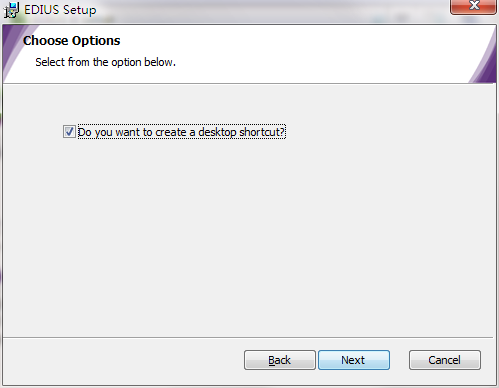The width and height of the screenshot is (499, 388).
Task: Uncheck the desktop shortcut checkbox
Action: pyautogui.click(x=69, y=132)
